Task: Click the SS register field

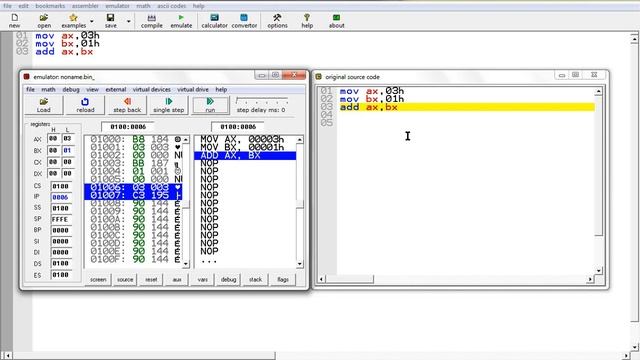Action: 61,208
